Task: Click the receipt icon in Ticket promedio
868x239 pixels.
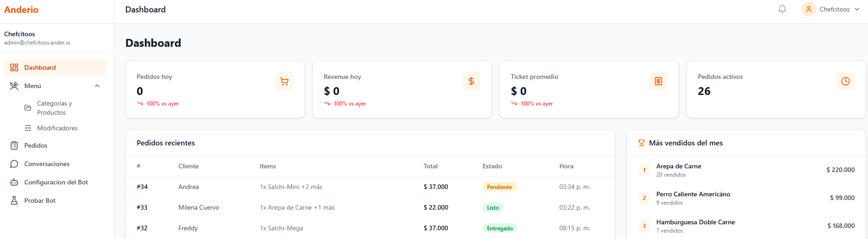Action: (658, 81)
